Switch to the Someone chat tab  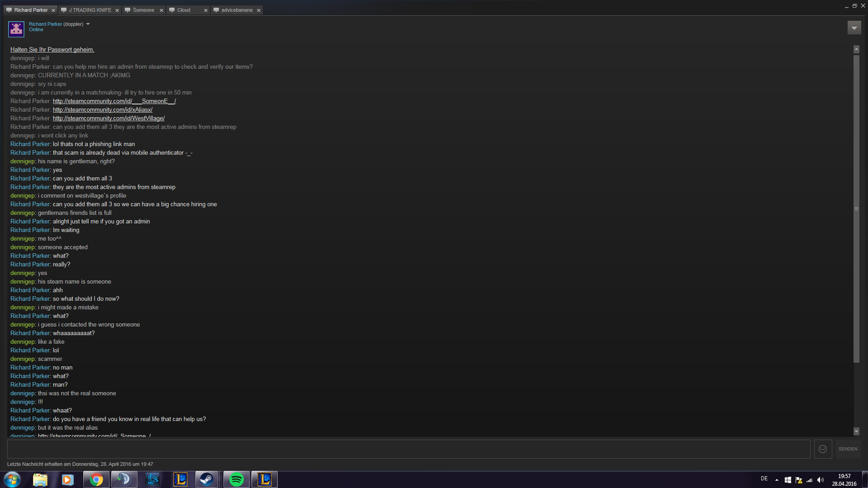click(143, 10)
